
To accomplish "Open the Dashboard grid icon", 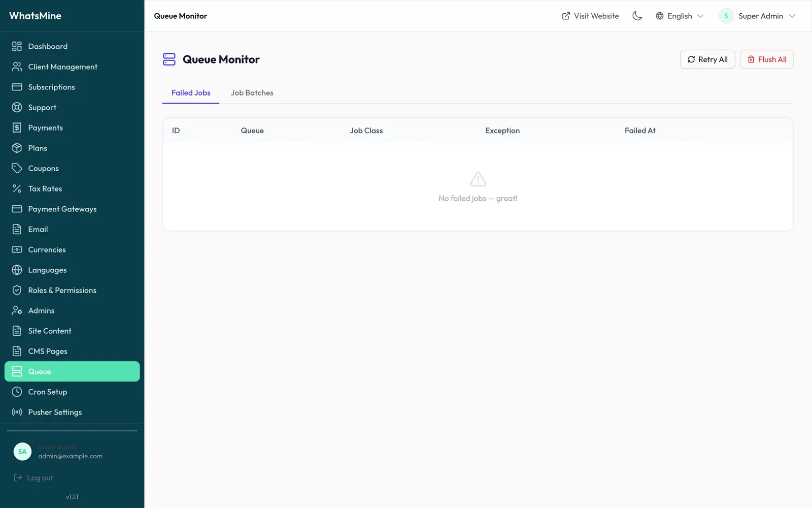I will click(17, 46).
